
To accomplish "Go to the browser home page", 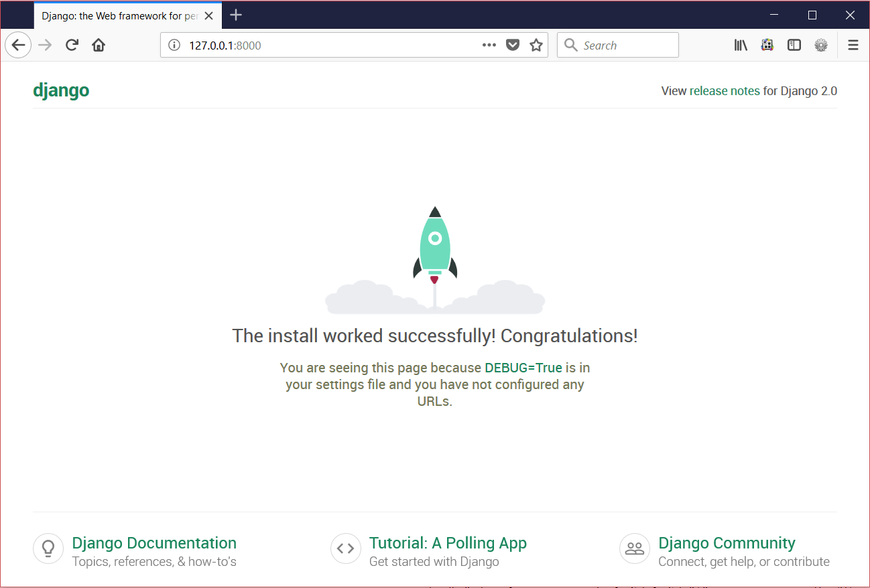I will [98, 45].
